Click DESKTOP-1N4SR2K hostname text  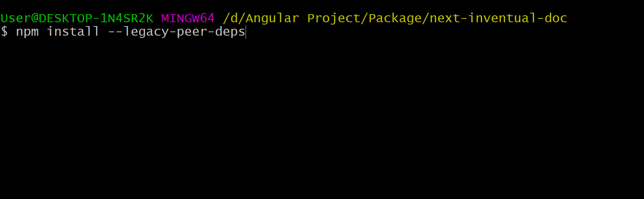96,18
